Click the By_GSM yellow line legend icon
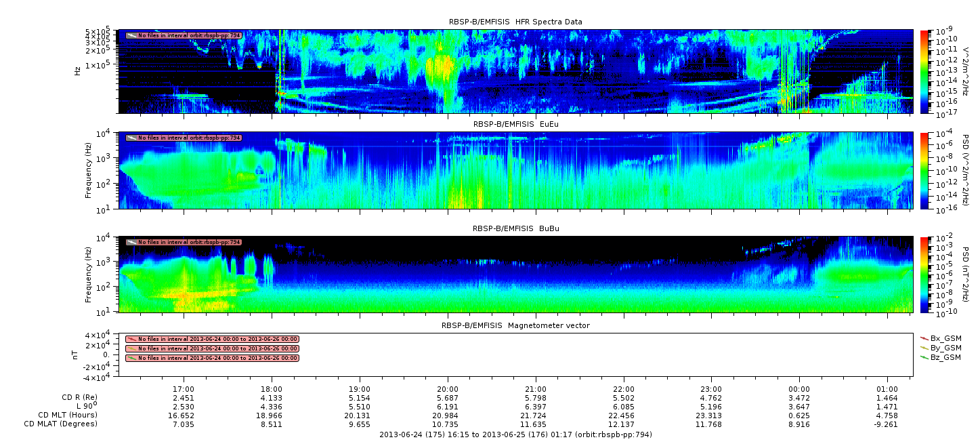 [924, 347]
